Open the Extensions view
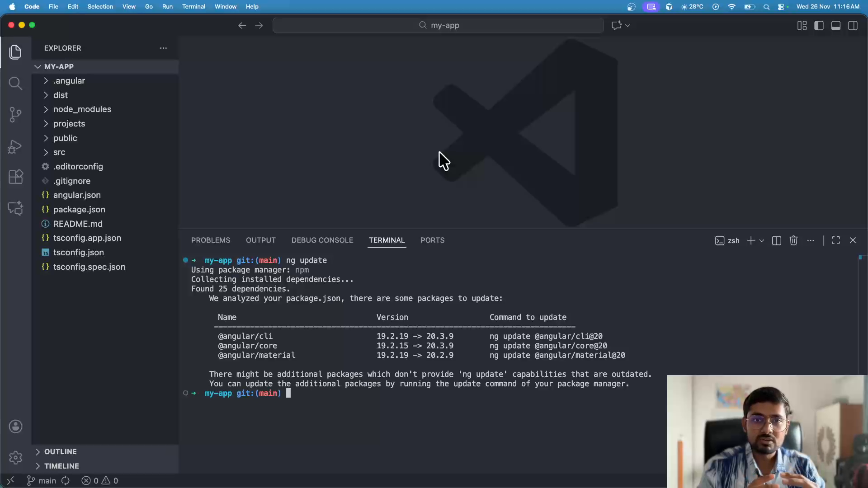 click(16, 177)
